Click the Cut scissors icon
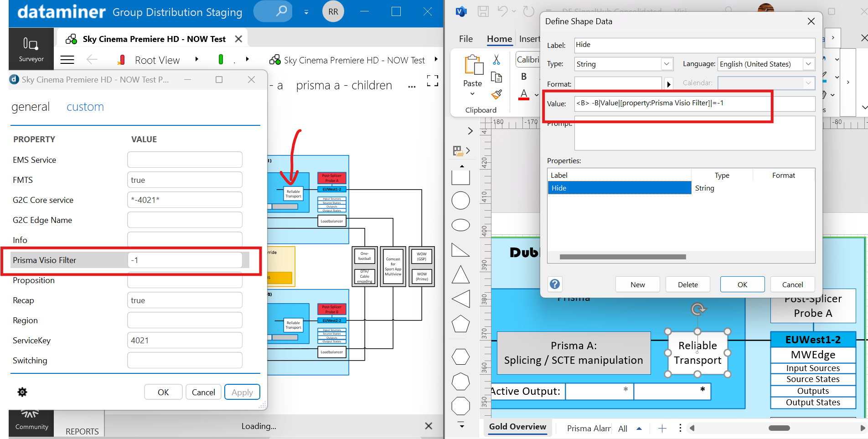 click(x=496, y=60)
